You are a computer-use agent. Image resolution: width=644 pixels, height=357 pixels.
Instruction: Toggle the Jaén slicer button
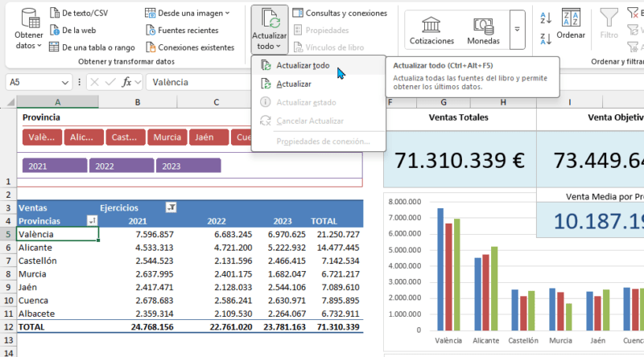pos(208,137)
